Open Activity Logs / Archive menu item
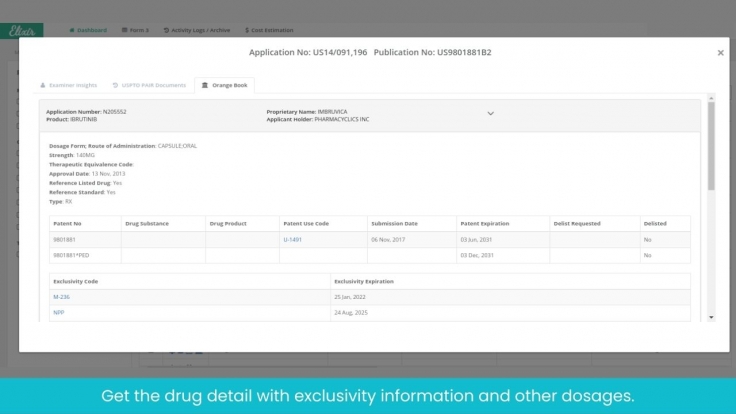The height and width of the screenshot is (414, 736). point(197,30)
